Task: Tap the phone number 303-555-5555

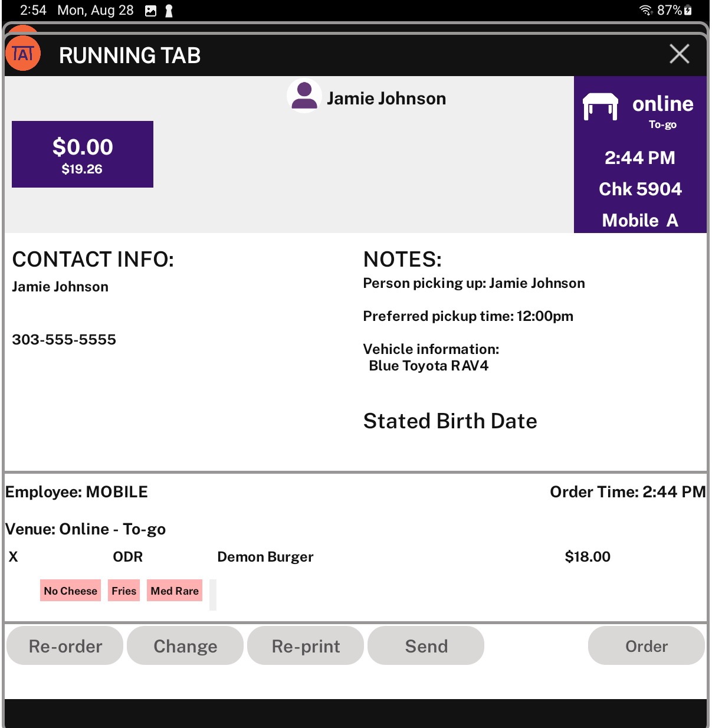Action: [x=64, y=339]
